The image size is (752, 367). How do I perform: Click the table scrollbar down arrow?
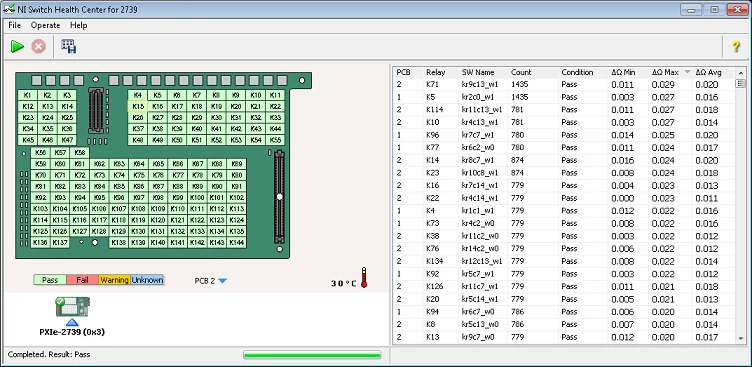[x=740, y=339]
